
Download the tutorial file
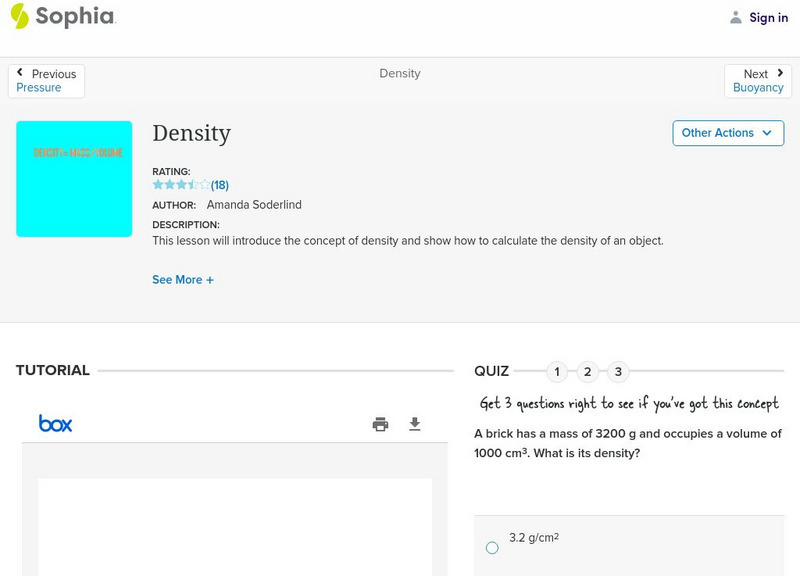click(x=415, y=424)
